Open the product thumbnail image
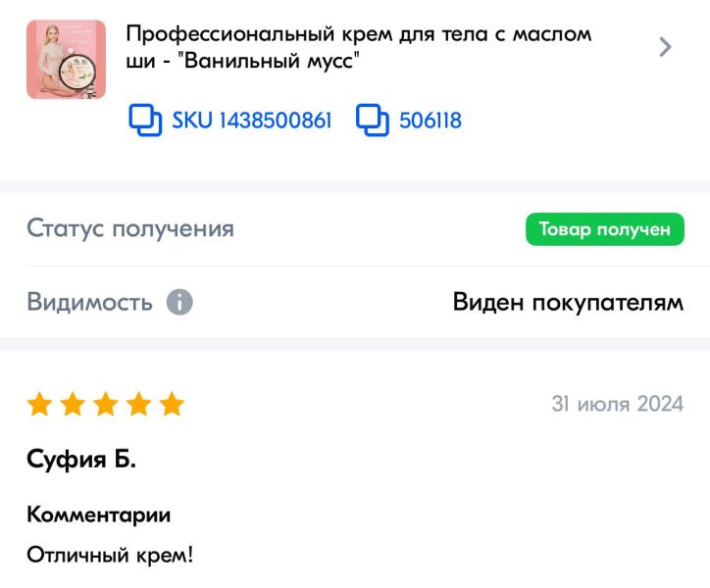Screen dimensions: 710x588 [x=66, y=59]
